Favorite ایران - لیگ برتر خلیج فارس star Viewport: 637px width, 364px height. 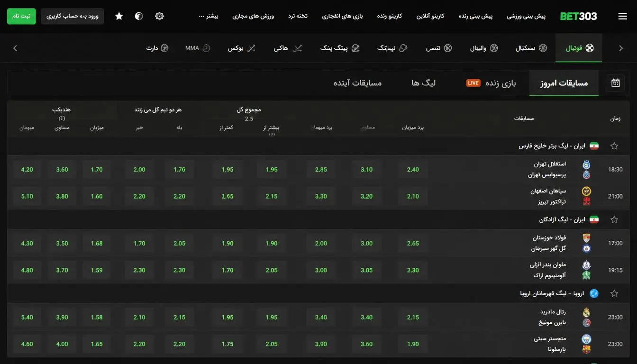(614, 146)
